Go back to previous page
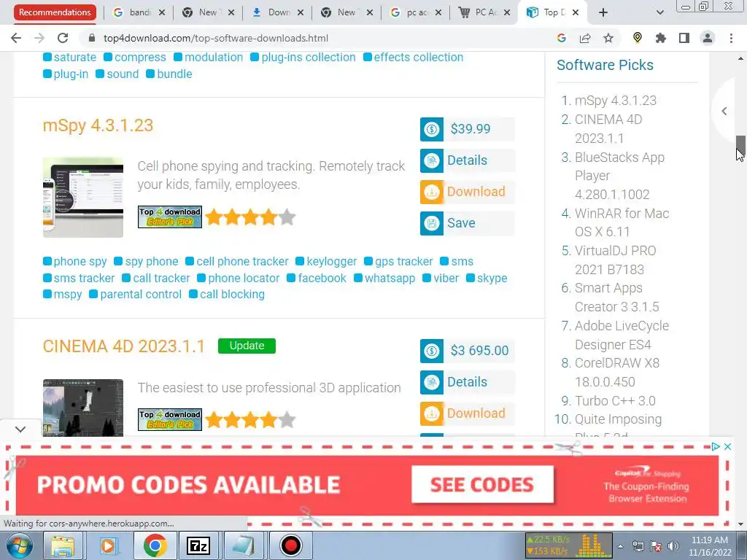This screenshot has height=560, width=747. tap(16, 38)
